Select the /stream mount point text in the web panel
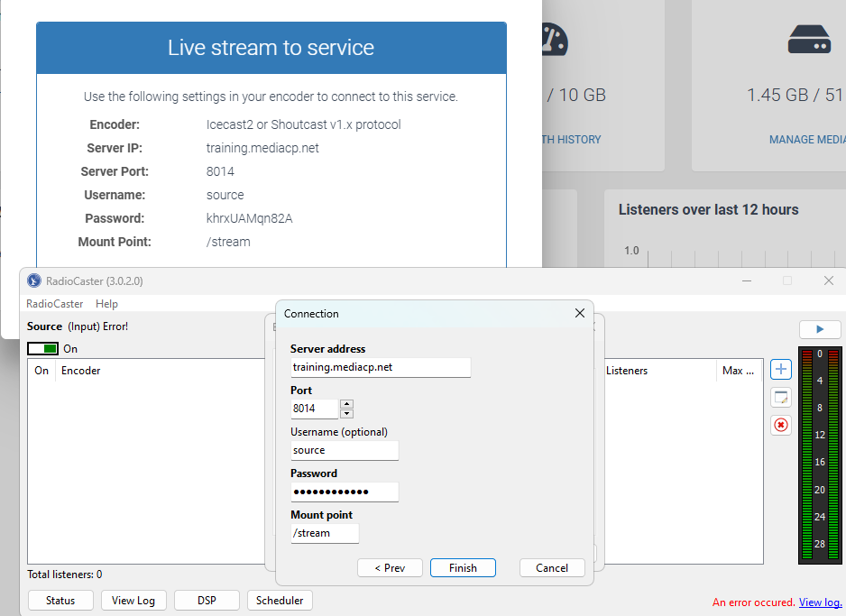Screen dimensions: 846x616 tap(228, 242)
